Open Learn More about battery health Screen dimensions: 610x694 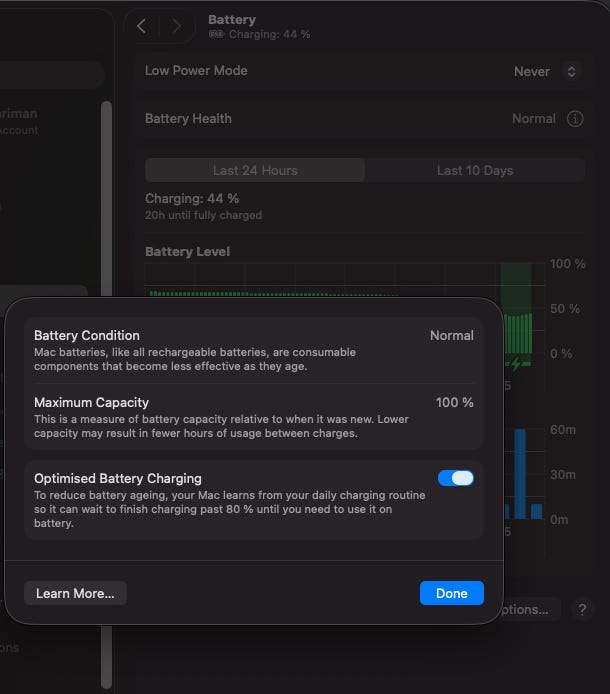(x=75, y=593)
